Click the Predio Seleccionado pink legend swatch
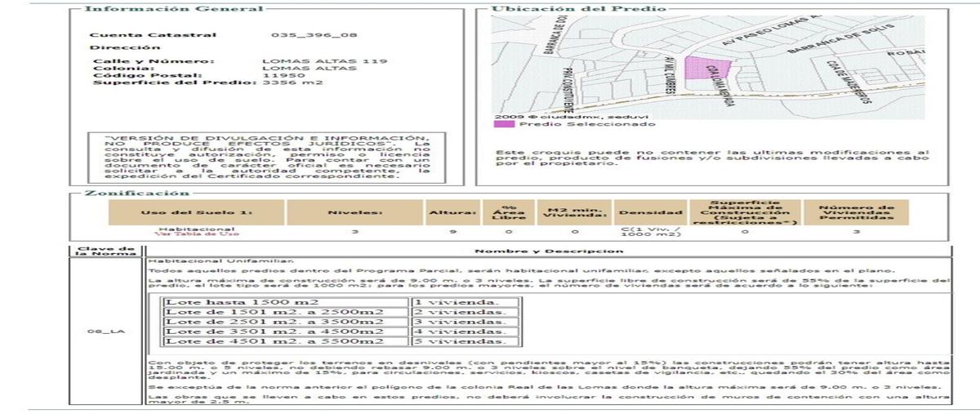 [503, 124]
